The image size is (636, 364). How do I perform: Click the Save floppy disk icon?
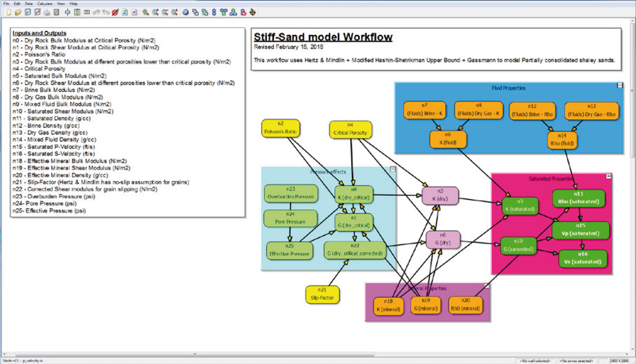tap(28, 12)
